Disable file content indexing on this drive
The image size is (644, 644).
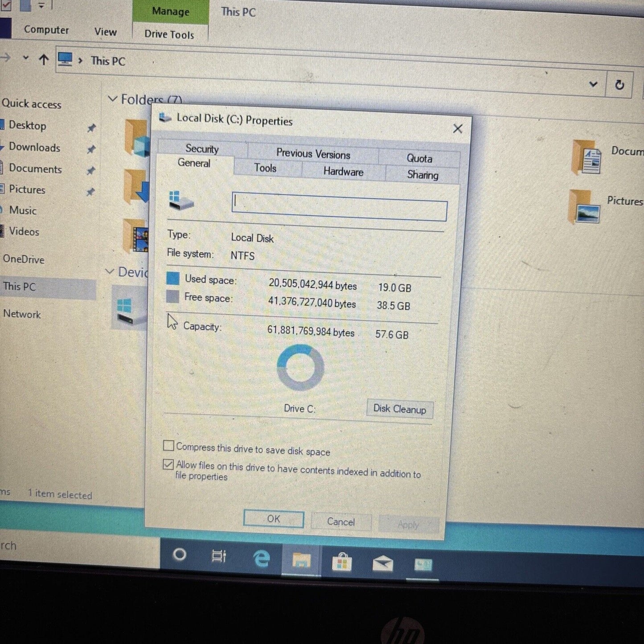[x=168, y=464]
